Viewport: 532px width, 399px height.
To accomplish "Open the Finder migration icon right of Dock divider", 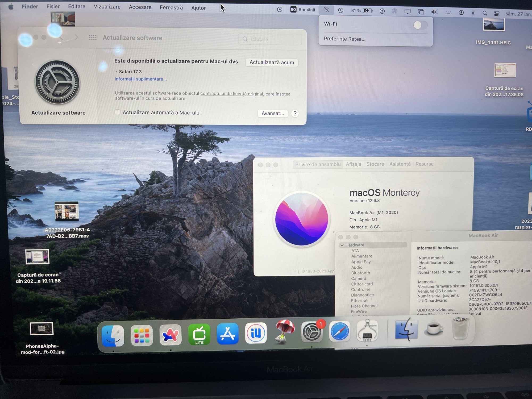I will pos(406,329).
